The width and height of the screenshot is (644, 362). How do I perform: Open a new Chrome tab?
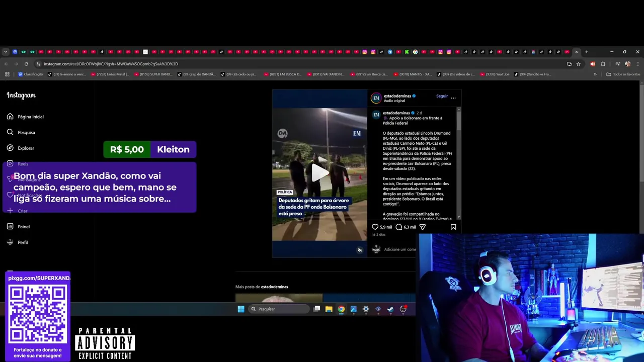tap(587, 52)
